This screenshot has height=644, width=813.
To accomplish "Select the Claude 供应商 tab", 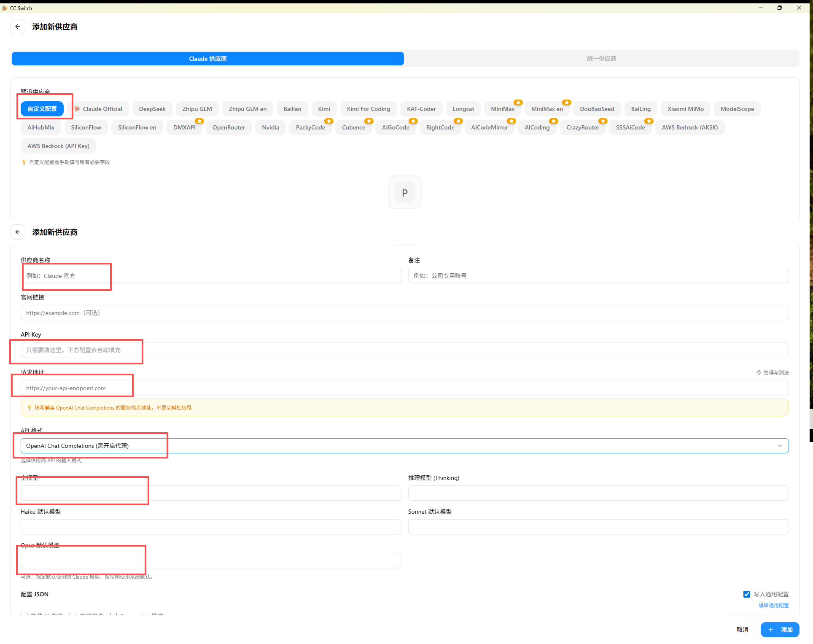I will (x=207, y=59).
